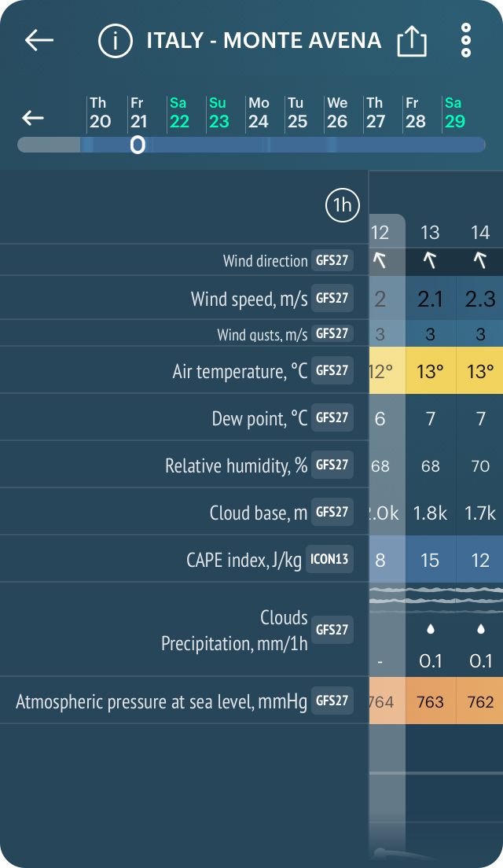Tap the wind direction arrow for hour 13
This screenshot has width=503, height=868.
coord(430,260)
